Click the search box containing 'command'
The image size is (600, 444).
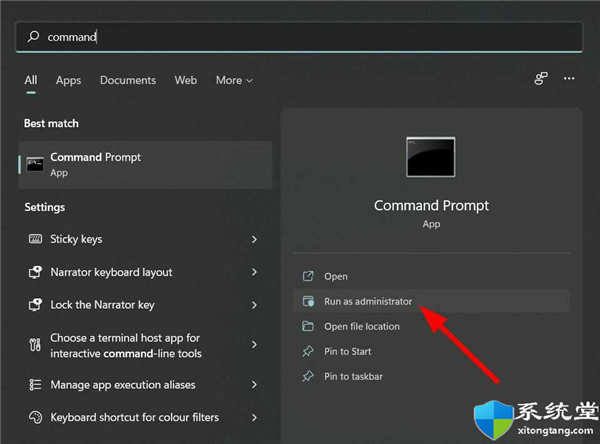299,37
